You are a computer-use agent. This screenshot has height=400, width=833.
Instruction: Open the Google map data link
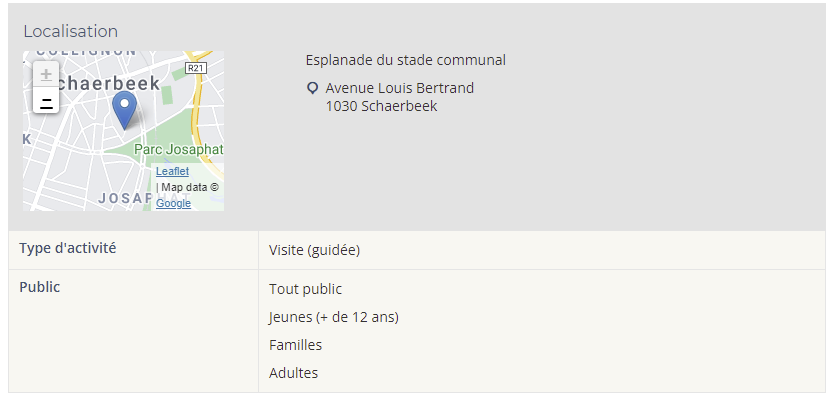pos(174,203)
